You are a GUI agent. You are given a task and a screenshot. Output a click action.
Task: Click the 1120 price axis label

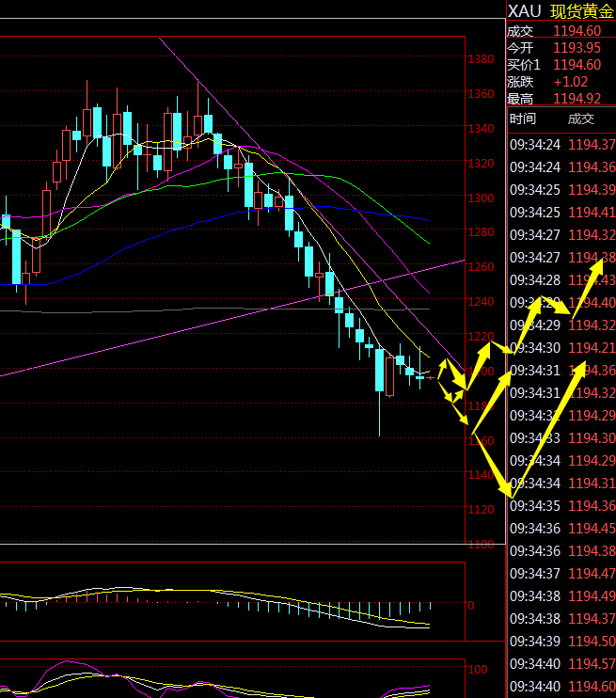pos(481,510)
